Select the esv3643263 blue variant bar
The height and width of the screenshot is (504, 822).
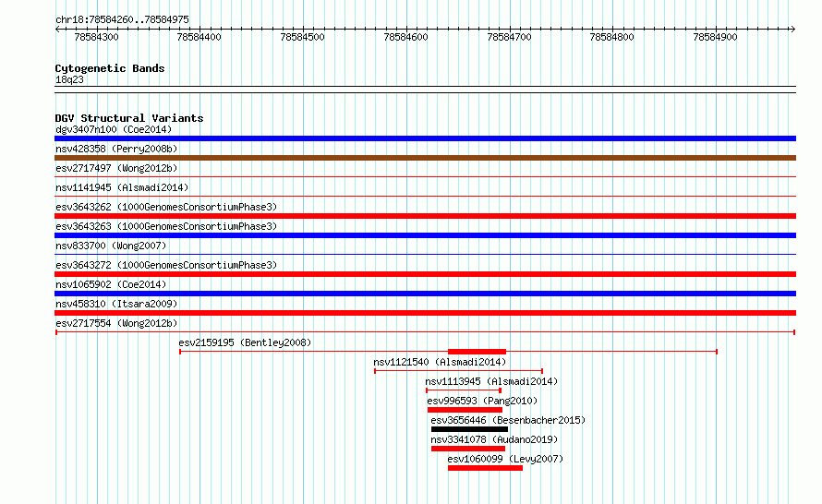(x=425, y=235)
